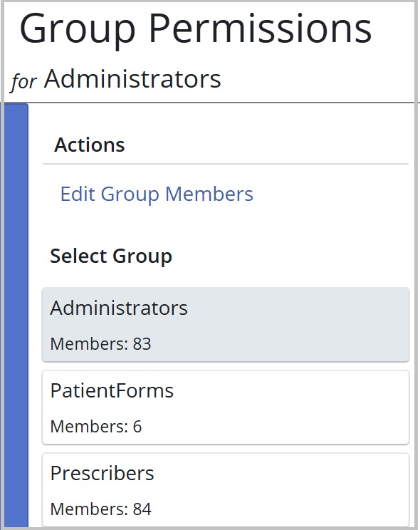Click the Prescribers group name
The image size is (420, 530).
pos(102,473)
